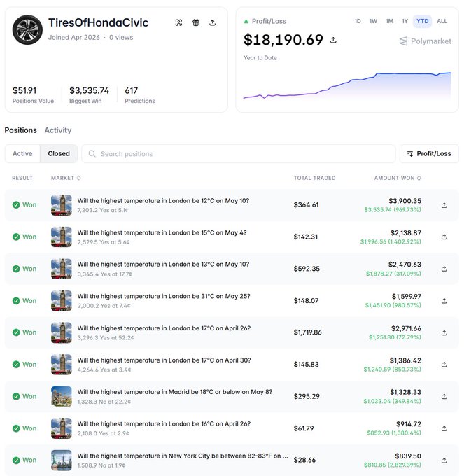Screen dimensions: 464x476
Task: Sort by the MARKET column
Action: (x=66, y=178)
